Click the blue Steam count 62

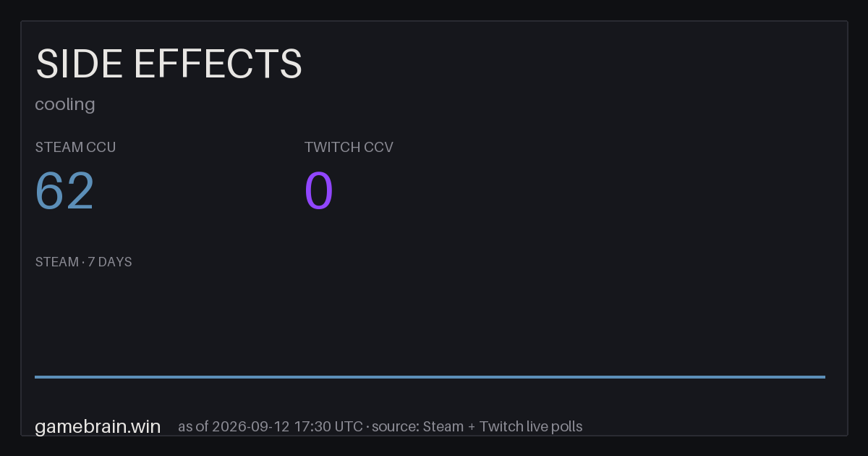(65, 191)
